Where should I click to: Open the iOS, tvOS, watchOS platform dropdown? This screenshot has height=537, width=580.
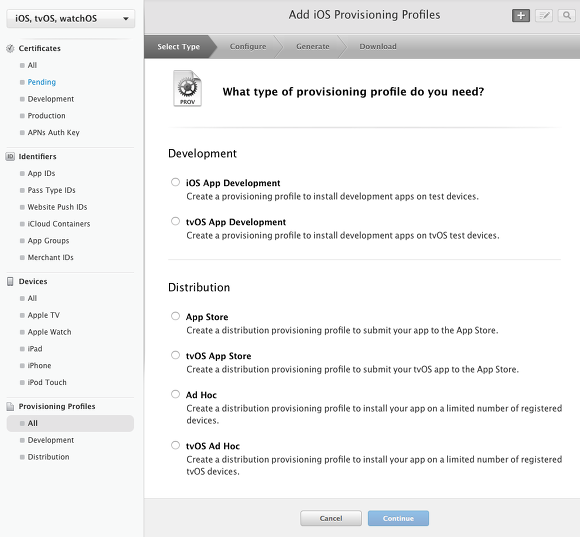click(71, 18)
